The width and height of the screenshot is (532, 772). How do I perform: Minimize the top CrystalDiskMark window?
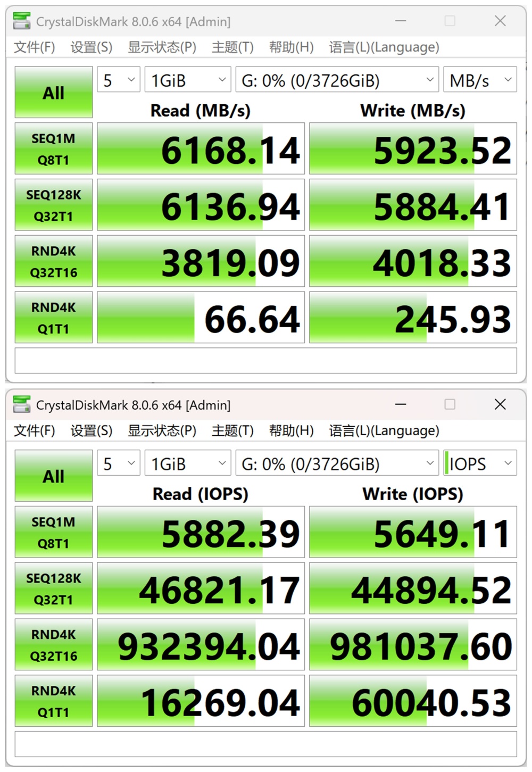point(401,21)
